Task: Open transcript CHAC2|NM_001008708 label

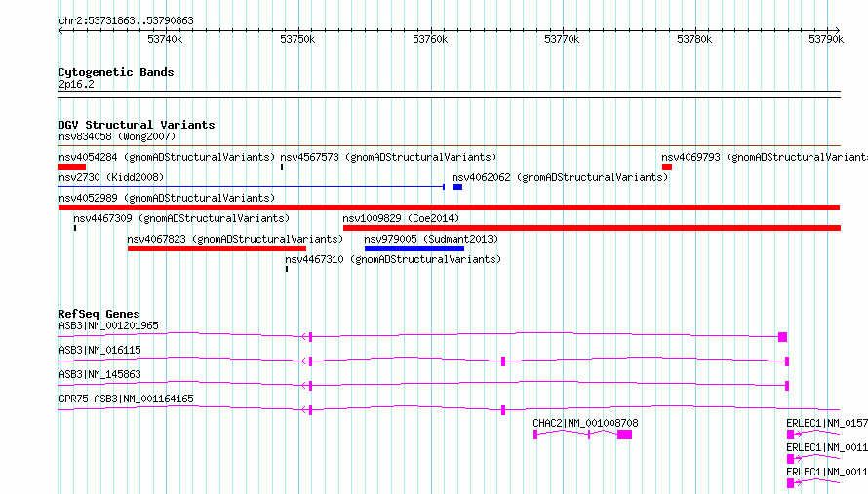Action: tap(586, 423)
